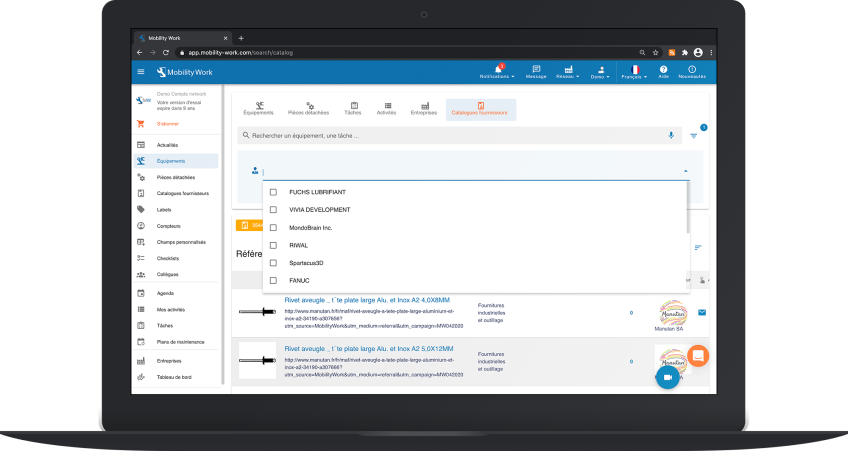Open Équipements in the sidebar

pos(177,161)
